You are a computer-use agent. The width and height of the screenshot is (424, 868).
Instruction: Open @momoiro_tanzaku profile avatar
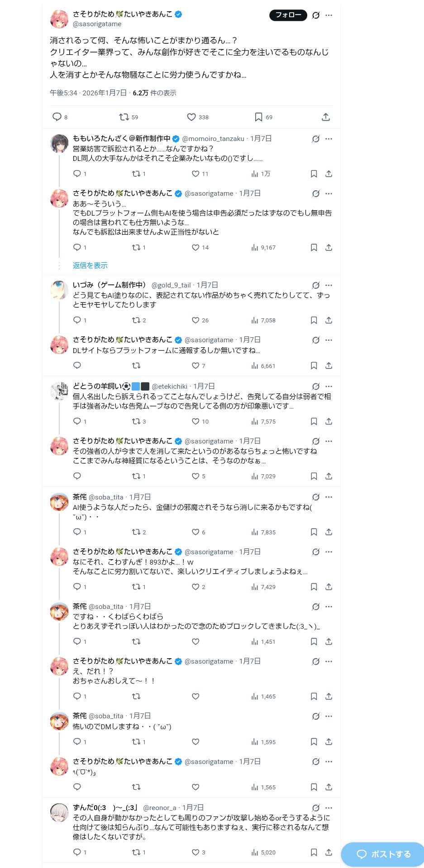coord(59,144)
